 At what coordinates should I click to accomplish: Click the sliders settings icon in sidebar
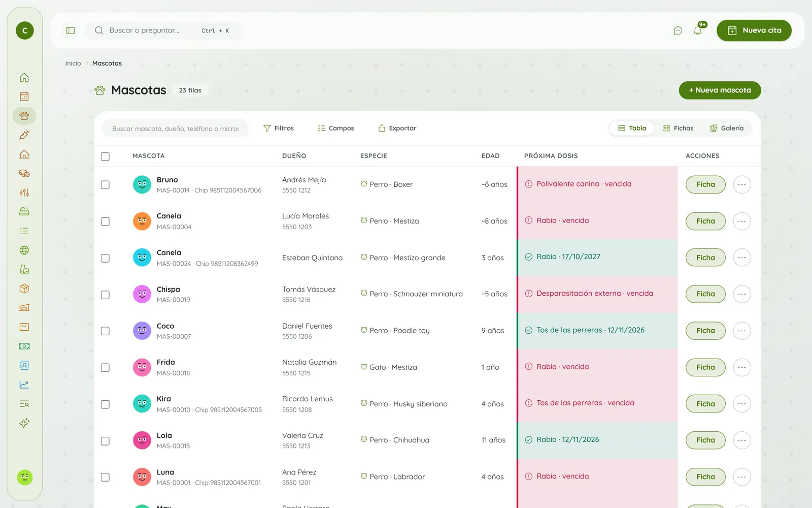[24, 193]
